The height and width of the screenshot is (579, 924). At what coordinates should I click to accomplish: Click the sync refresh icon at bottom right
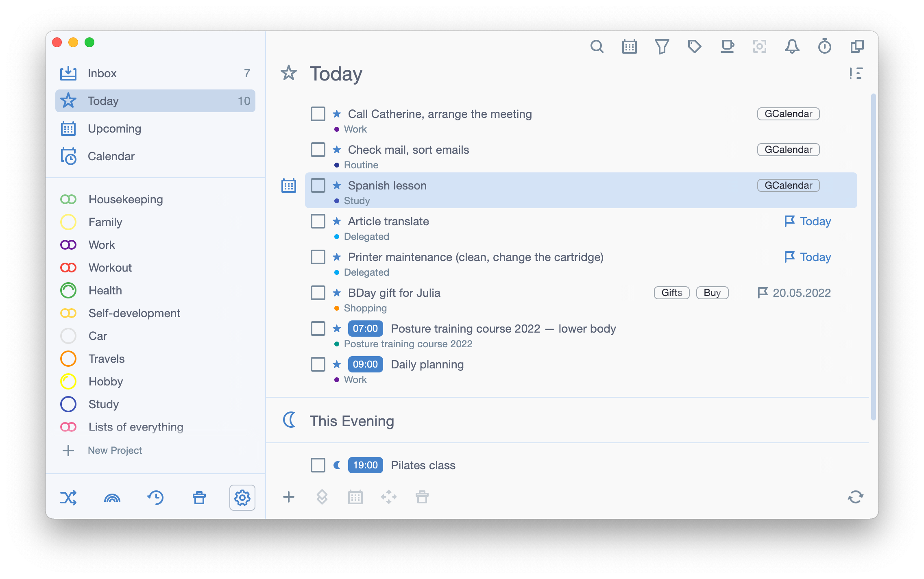(x=856, y=497)
